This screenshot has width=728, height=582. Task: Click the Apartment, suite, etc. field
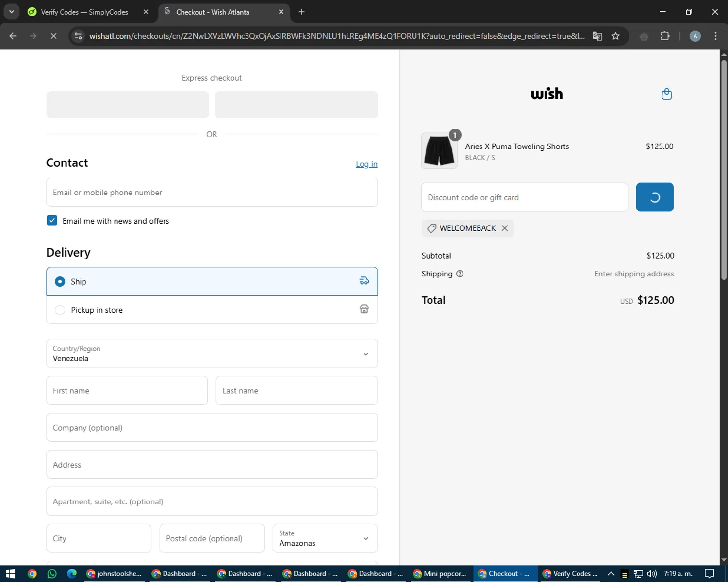point(212,501)
